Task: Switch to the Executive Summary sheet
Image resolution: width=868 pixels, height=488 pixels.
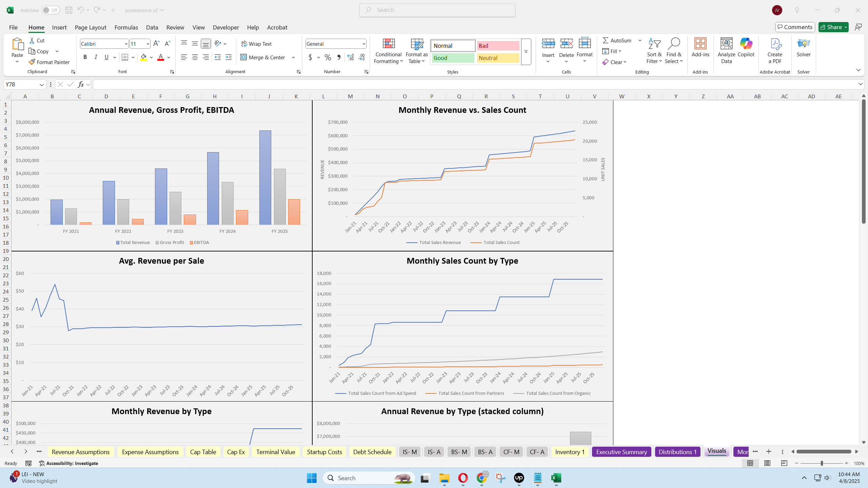Action: (x=621, y=452)
